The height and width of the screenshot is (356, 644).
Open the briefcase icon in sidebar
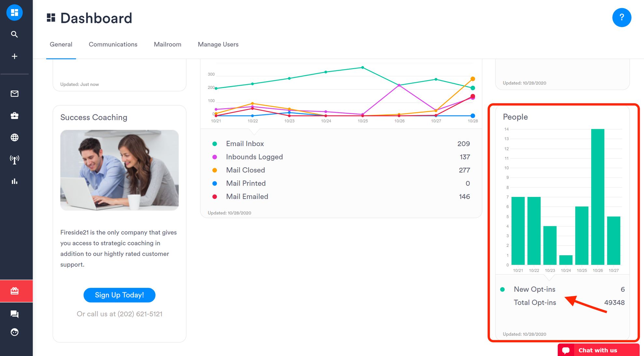(14, 116)
